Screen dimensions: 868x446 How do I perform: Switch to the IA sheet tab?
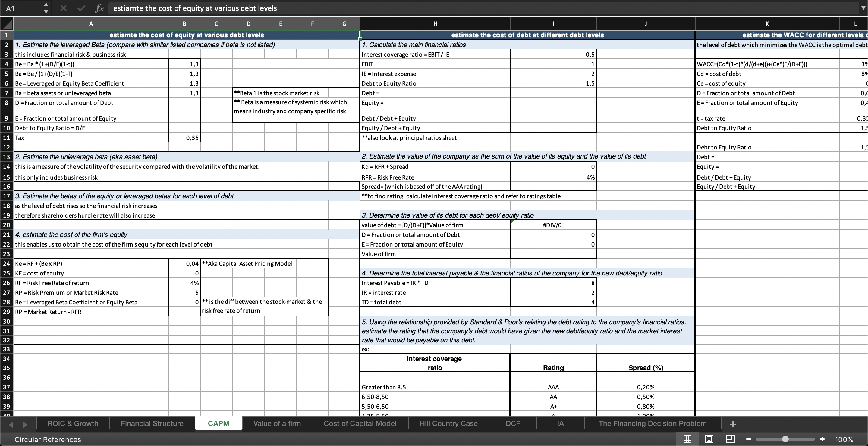click(560, 423)
